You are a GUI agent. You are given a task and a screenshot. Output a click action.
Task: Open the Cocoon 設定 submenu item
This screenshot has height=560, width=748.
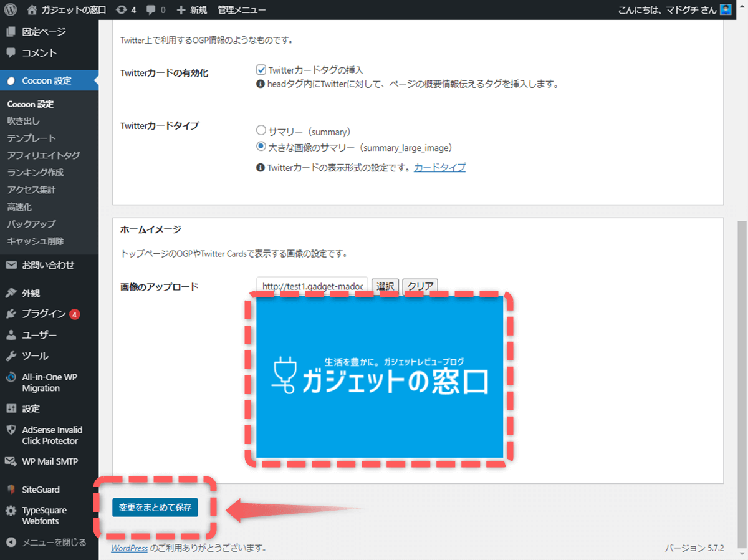(x=31, y=104)
